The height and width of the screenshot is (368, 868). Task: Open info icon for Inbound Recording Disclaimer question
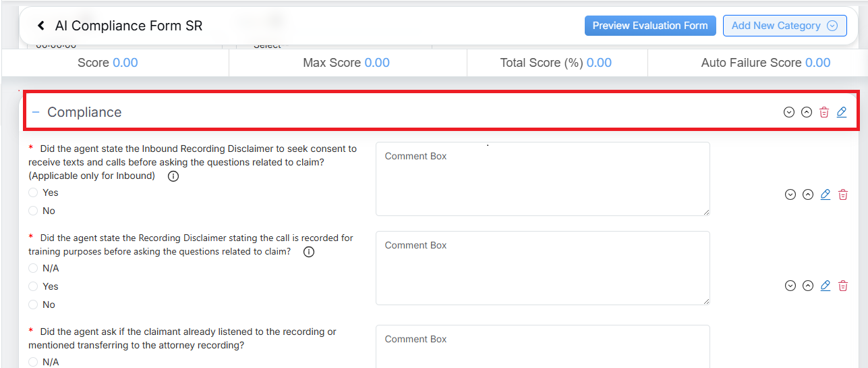click(173, 176)
